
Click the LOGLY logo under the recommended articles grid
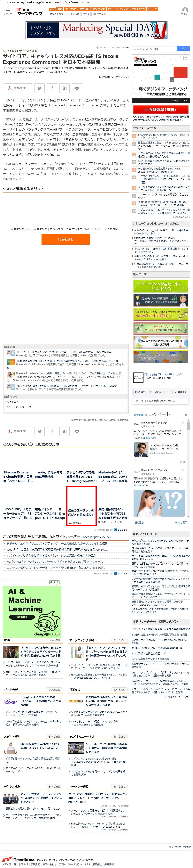click(121, 530)
